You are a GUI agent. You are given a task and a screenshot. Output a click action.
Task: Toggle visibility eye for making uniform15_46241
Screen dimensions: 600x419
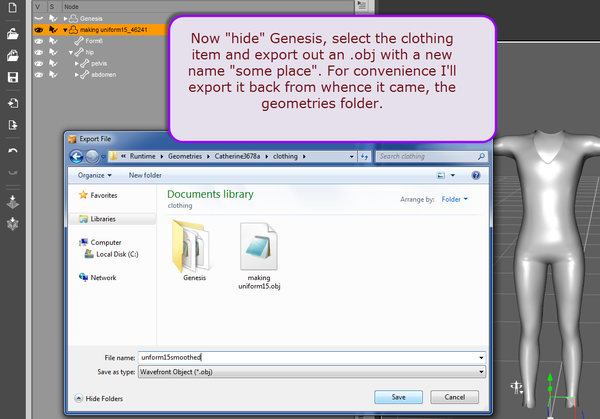pos(39,30)
